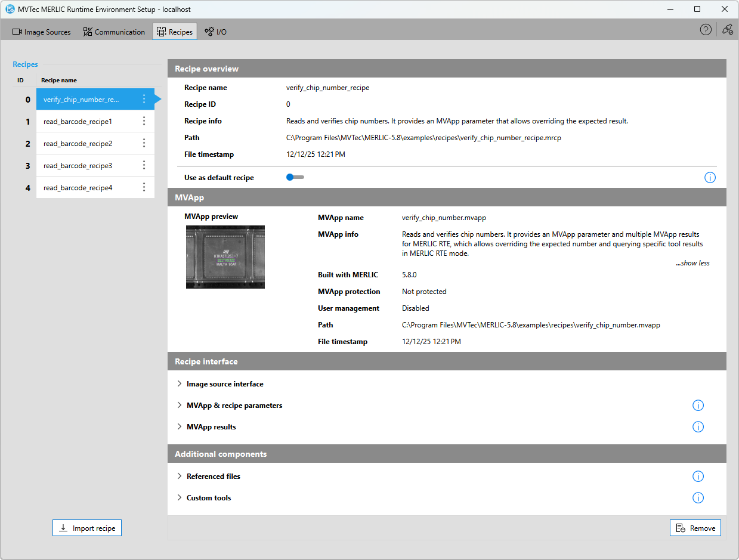
Task: Switch to the Image Sources tab
Action: pyautogui.click(x=42, y=32)
